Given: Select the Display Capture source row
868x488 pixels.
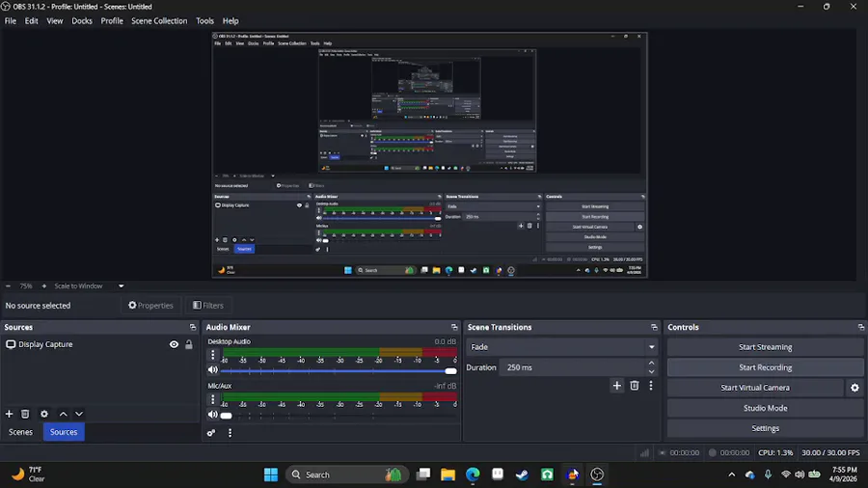Looking at the screenshot, I should click(99, 344).
